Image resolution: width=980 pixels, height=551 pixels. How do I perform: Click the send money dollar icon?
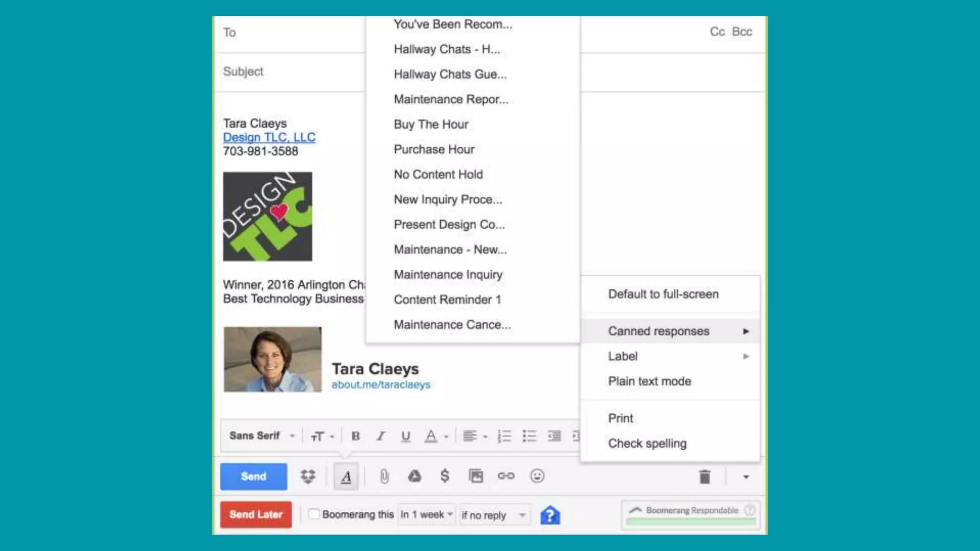pos(445,476)
